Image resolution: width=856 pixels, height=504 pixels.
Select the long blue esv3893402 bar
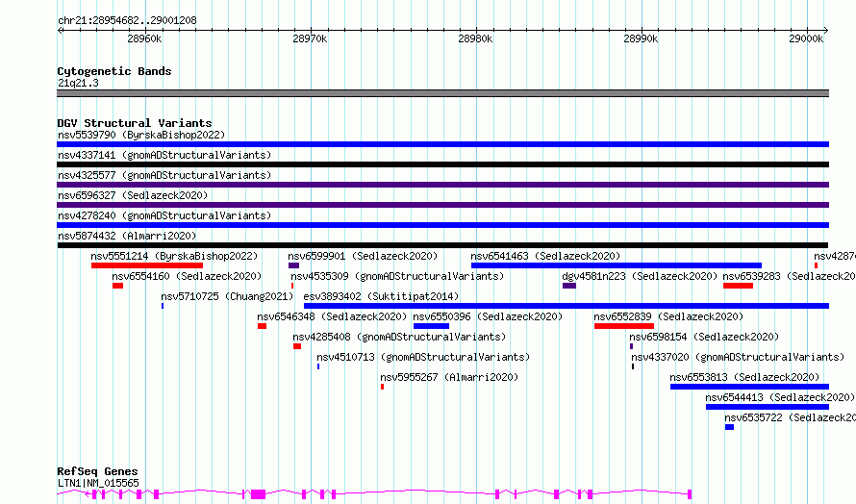(566, 306)
